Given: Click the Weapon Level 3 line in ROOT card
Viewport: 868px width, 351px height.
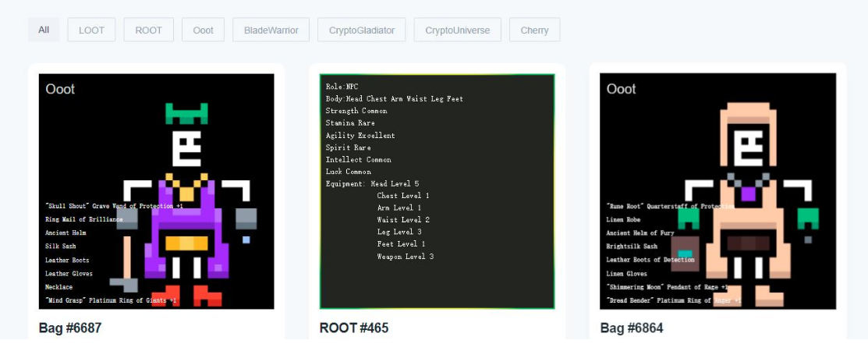Looking at the screenshot, I should click(405, 257).
